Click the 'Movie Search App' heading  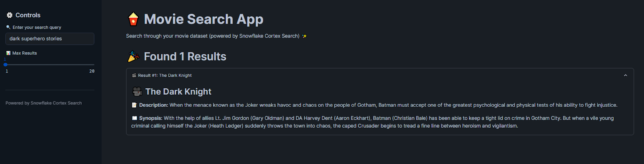pyautogui.click(x=204, y=19)
